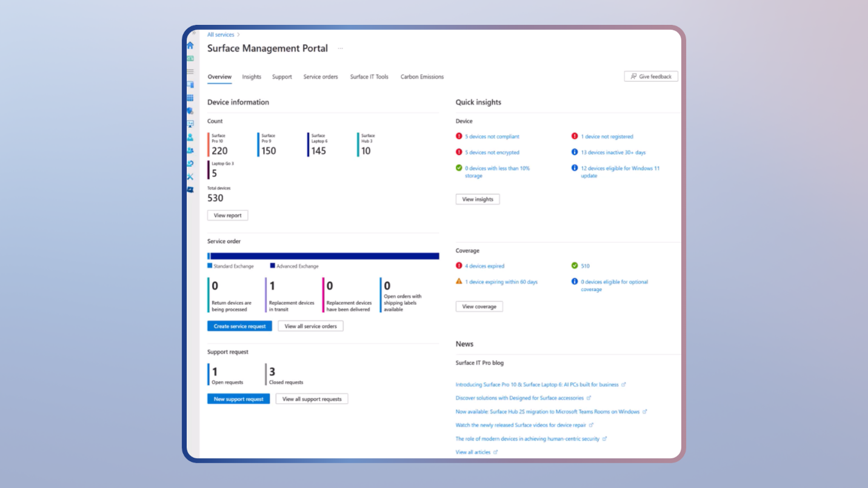Open All services list icon in sidebar
The image size is (868, 488).
click(190, 72)
